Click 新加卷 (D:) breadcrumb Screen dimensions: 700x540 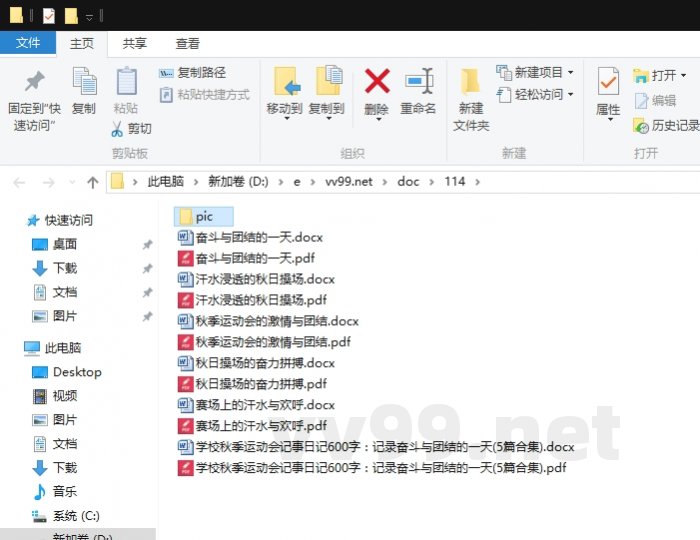click(x=238, y=182)
